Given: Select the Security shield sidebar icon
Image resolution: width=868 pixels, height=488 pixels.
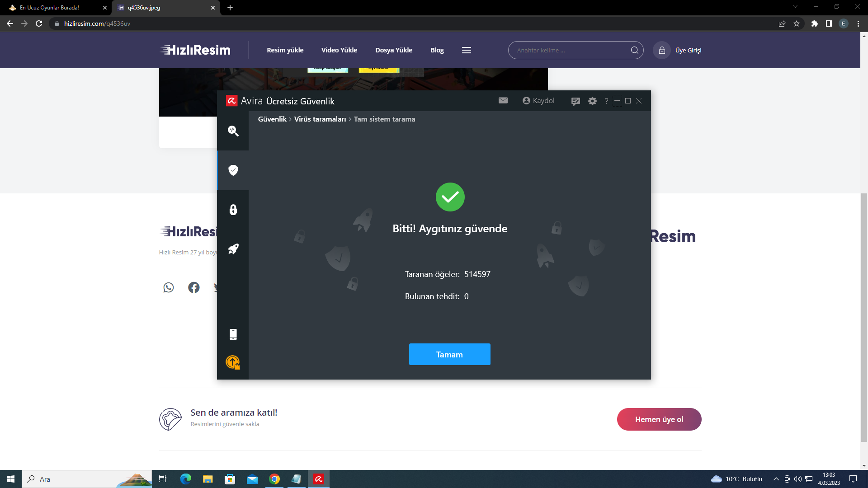Looking at the screenshot, I should 233,170.
